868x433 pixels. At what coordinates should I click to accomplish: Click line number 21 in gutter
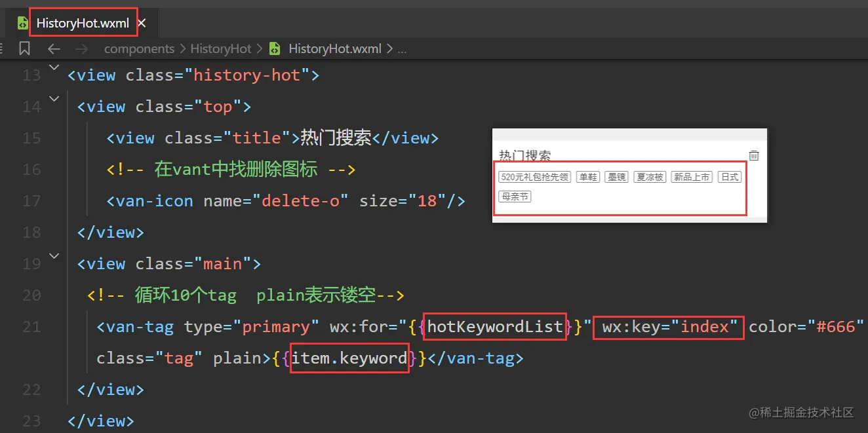coord(31,327)
